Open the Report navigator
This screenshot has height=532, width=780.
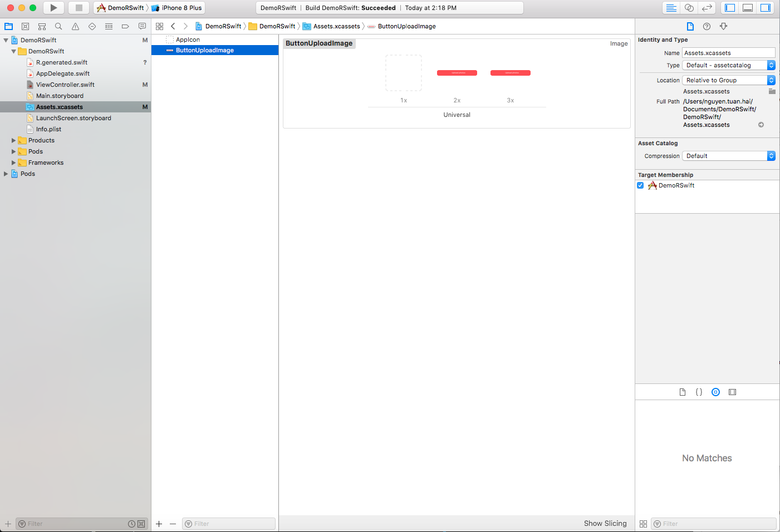pyautogui.click(x=142, y=26)
